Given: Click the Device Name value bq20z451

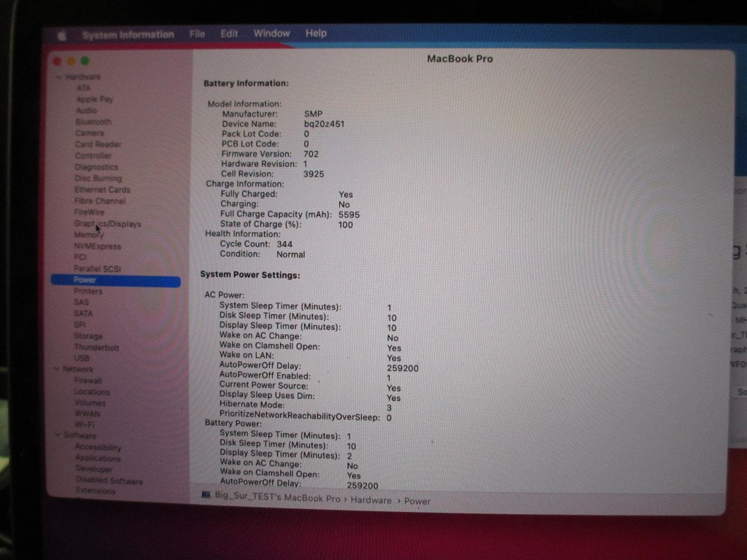Looking at the screenshot, I should [x=324, y=124].
